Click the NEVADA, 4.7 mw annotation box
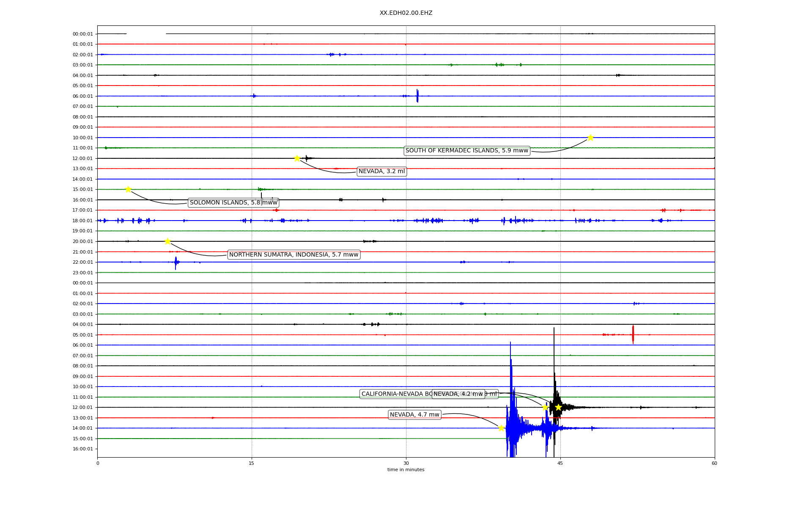 tap(414, 415)
